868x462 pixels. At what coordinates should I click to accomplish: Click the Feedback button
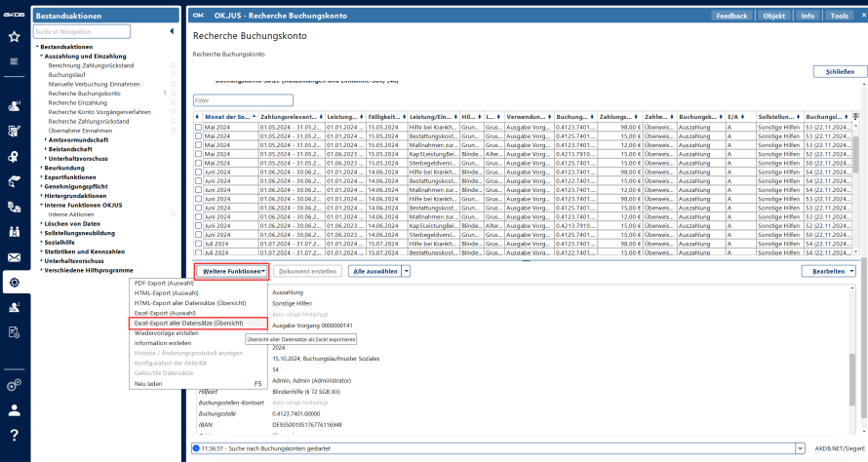(x=731, y=16)
